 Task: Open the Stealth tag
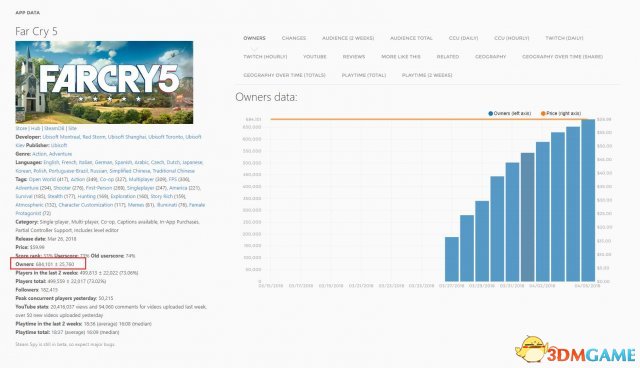(x=55, y=197)
